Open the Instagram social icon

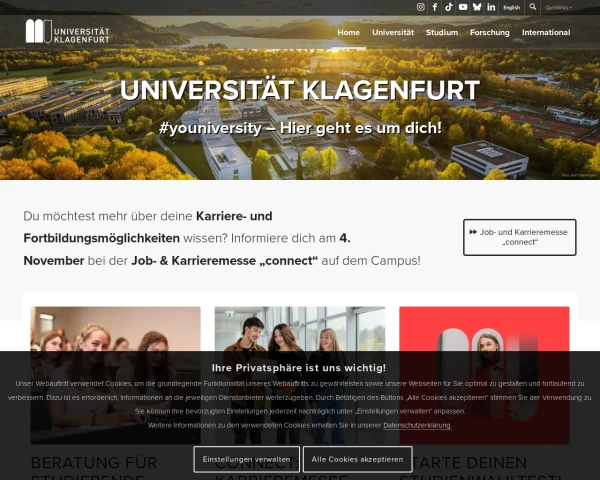click(421, 7)
